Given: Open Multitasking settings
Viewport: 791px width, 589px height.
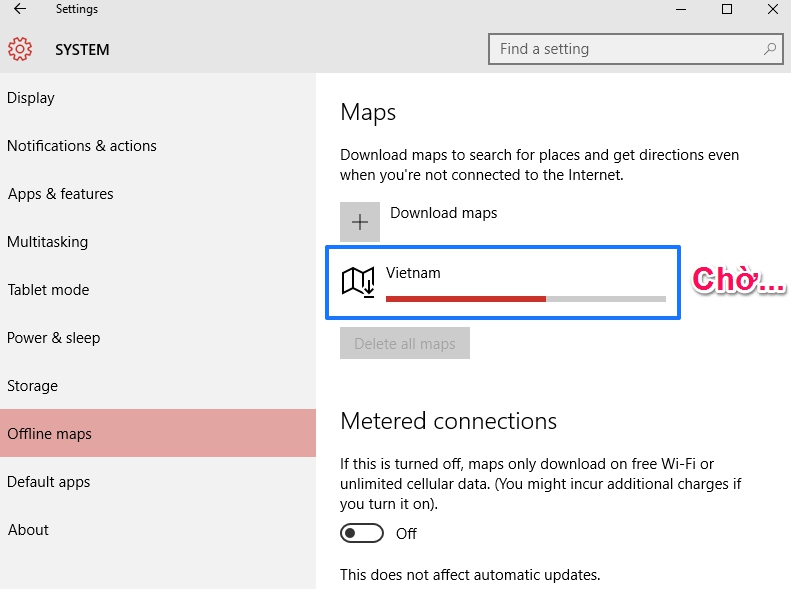Looking at the screenshot, I should click(48, 242).
